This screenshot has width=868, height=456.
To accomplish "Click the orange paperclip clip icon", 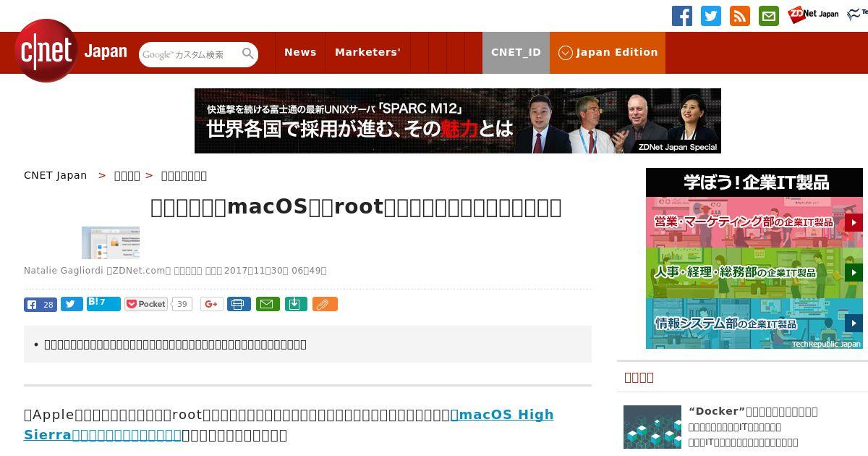I will pyautogui.click(x=325, y=304).
